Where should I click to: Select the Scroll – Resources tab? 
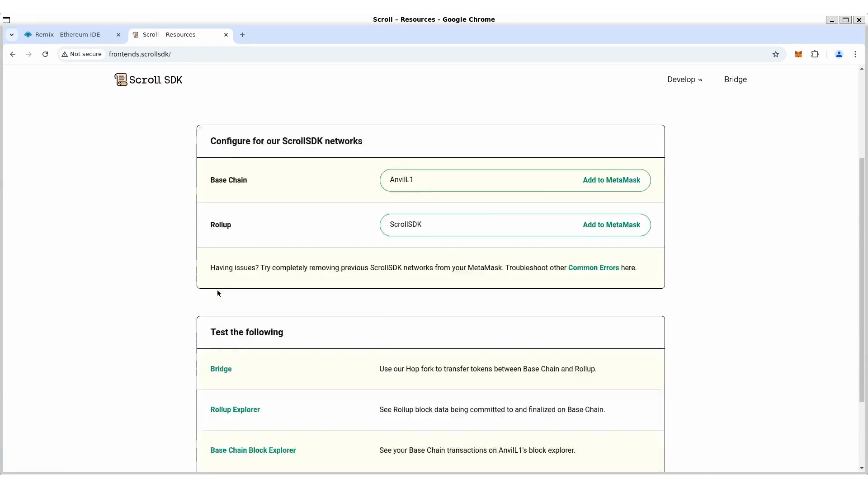181,35
